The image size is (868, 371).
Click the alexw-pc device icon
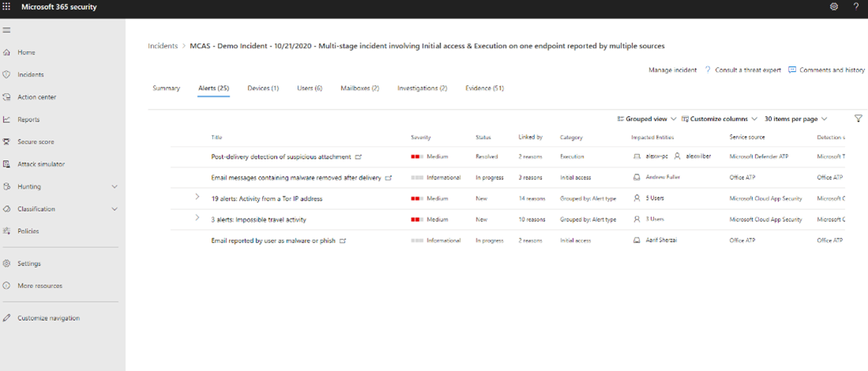pyautogui.click(x=636, y=157)
